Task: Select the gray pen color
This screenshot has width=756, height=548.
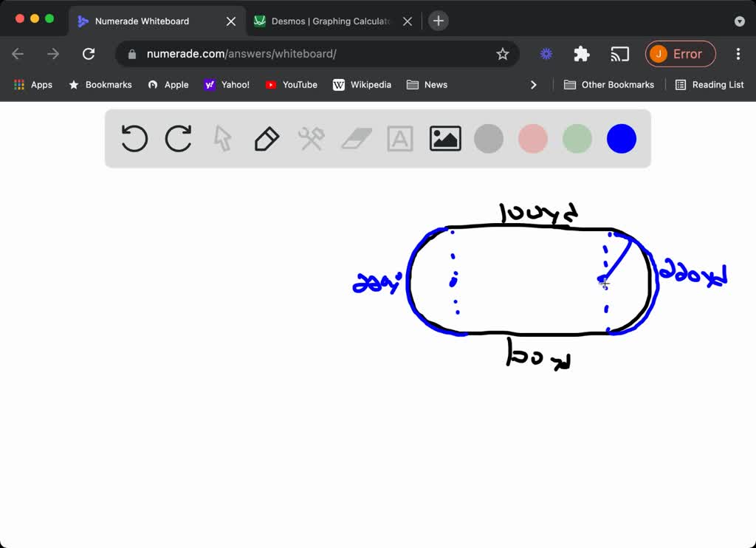Action: tap(489, 139)
